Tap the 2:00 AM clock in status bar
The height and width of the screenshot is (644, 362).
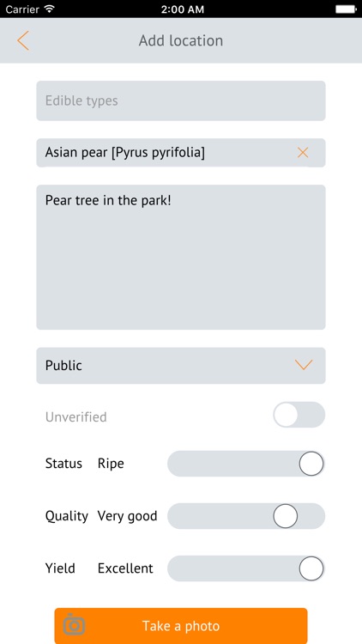pos(182,9)
